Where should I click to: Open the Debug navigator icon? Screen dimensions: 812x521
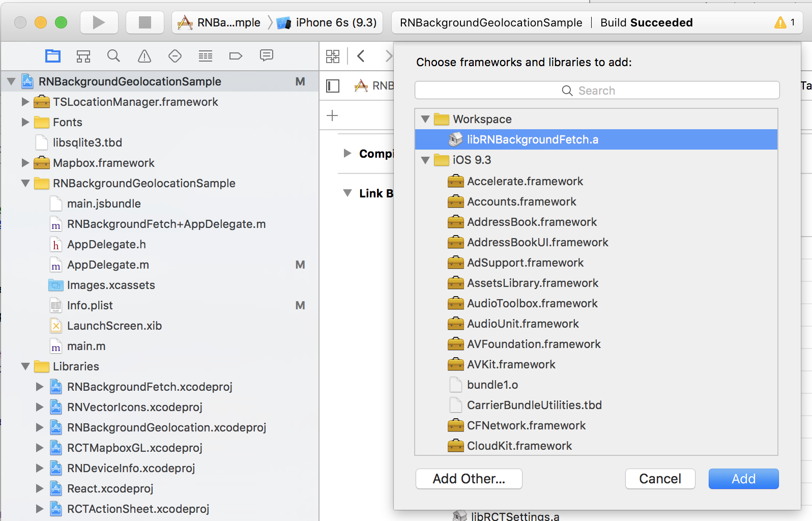(206, 56)
